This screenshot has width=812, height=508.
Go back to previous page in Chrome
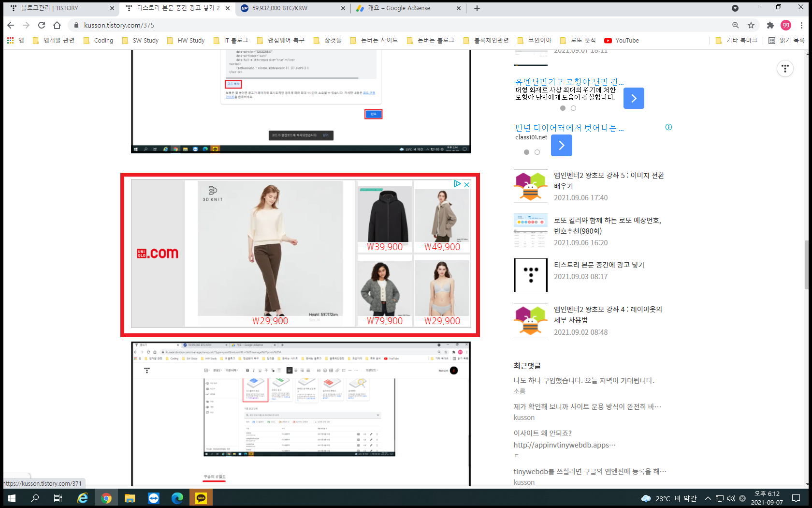click(11, 25)
